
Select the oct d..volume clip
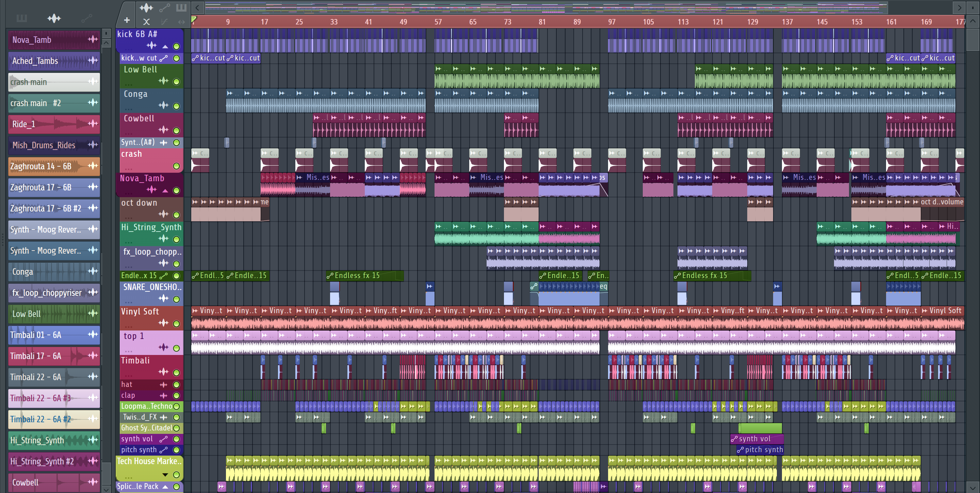pos(942,209)
